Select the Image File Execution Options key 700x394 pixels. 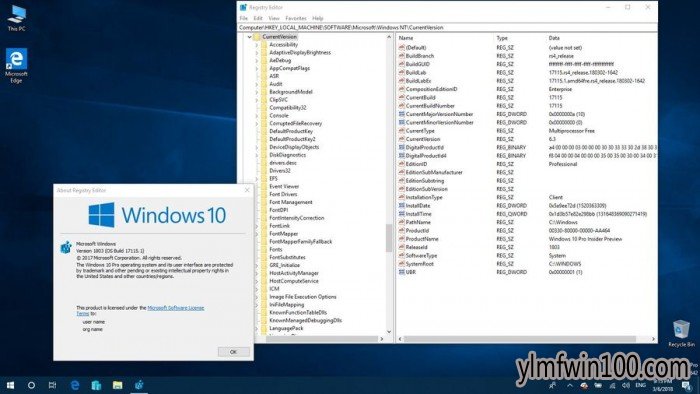(x=303, y=297)
